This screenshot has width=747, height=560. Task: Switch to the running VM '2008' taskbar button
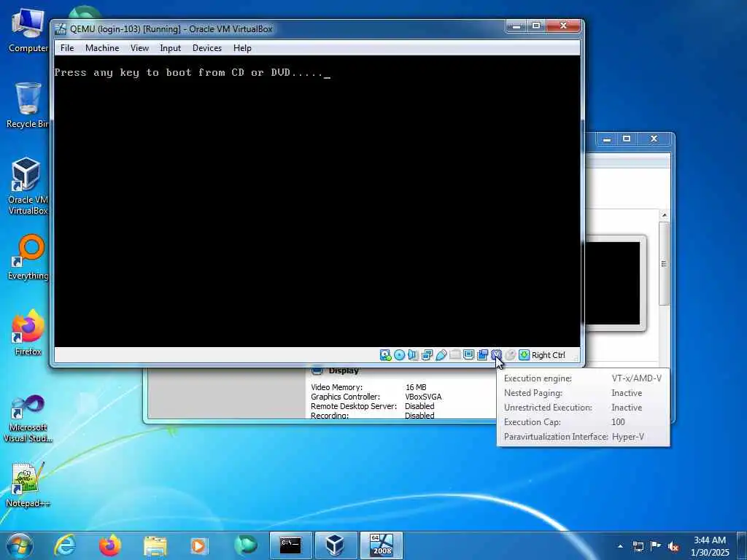pos(381,545)
